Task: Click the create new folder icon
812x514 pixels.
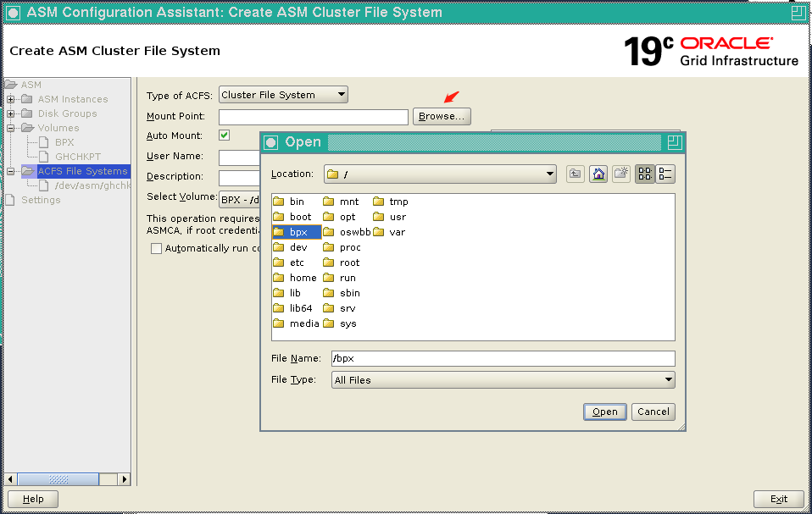Action: [x=620, y=174]
